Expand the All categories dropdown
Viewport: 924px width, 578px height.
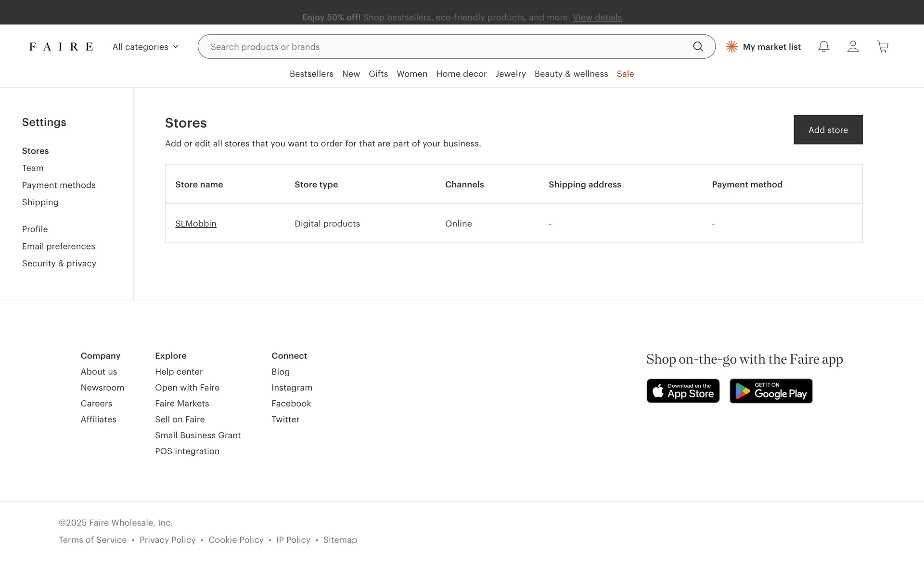click(x=145, y=47)
